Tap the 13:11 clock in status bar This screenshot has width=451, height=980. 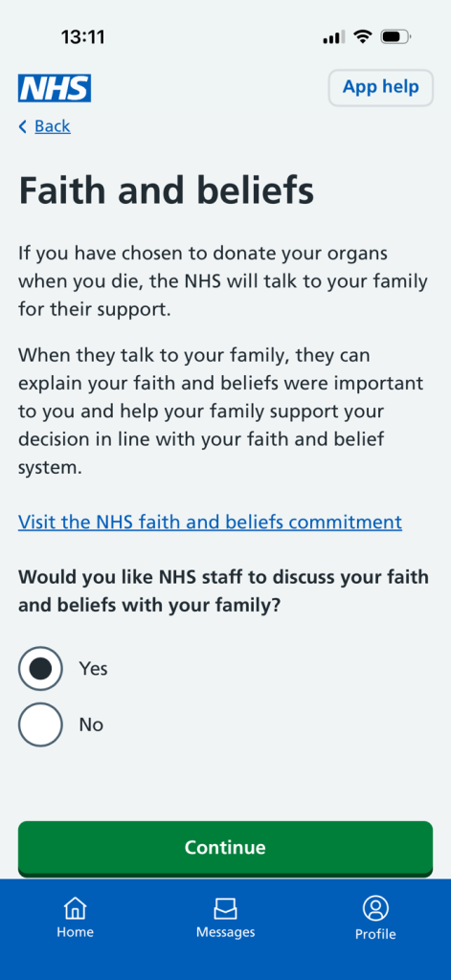[x=82, y=37]
